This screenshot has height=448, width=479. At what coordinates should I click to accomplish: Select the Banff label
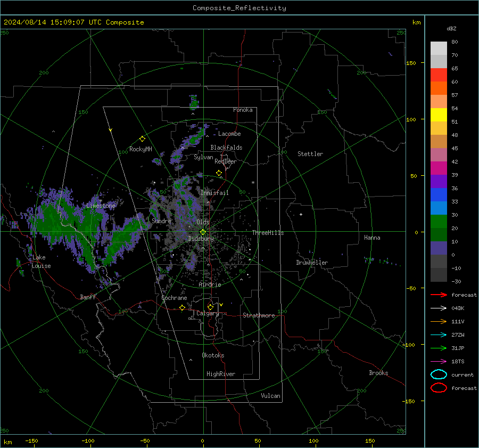(88, 297)
